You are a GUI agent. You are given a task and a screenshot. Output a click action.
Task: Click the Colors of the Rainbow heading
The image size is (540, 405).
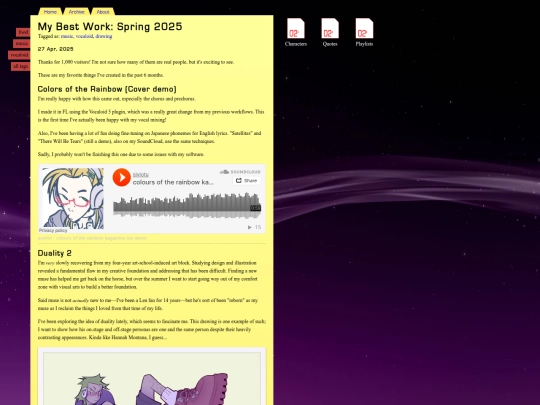[x=107, y=89]
